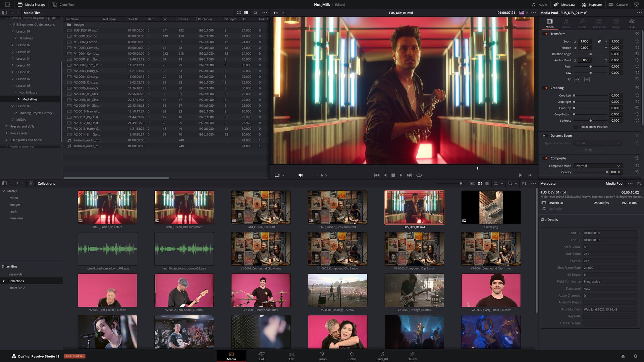This screenshot has width=644, height=362.
Task: Open the viewer Fit zoom dropdown
Action: [x=278, y=12]
